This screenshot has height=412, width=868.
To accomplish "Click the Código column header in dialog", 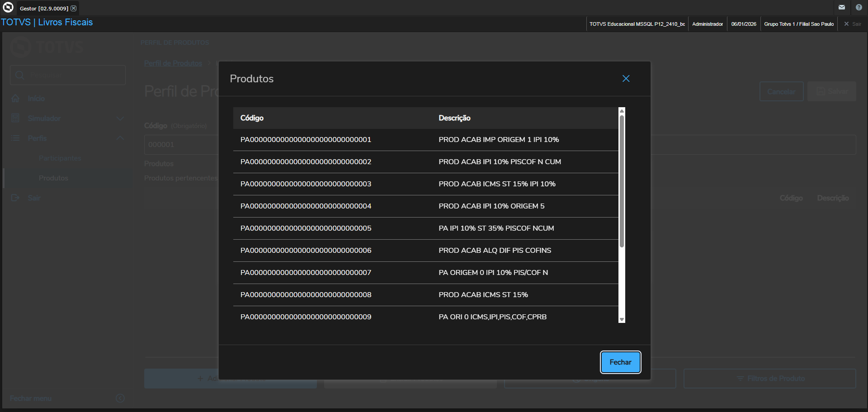I will 252,118.
